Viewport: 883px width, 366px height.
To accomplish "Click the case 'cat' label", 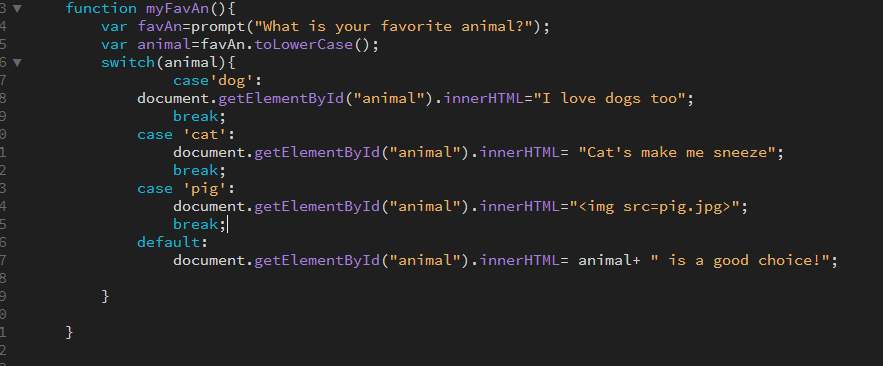I will coord(186,135).
